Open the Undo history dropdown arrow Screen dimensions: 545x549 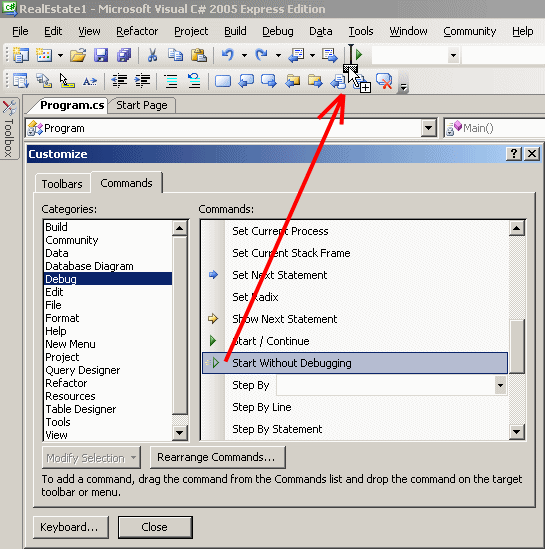click(244, 55)
